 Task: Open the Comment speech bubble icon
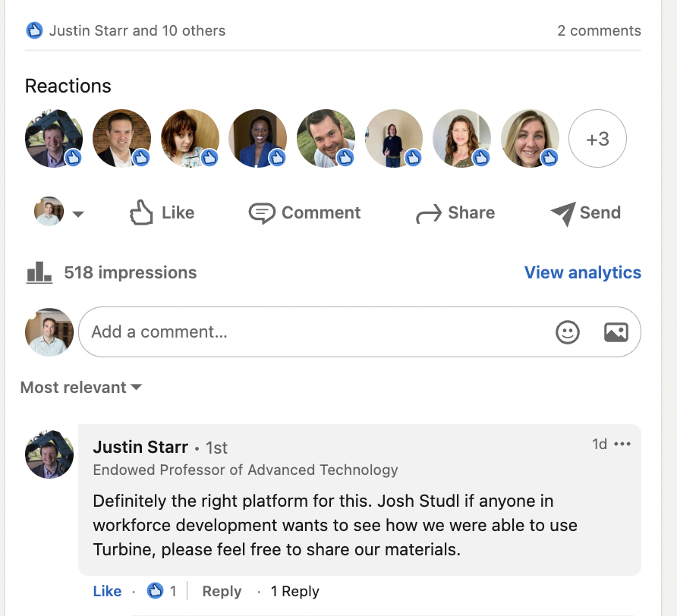tap(260, 212)
